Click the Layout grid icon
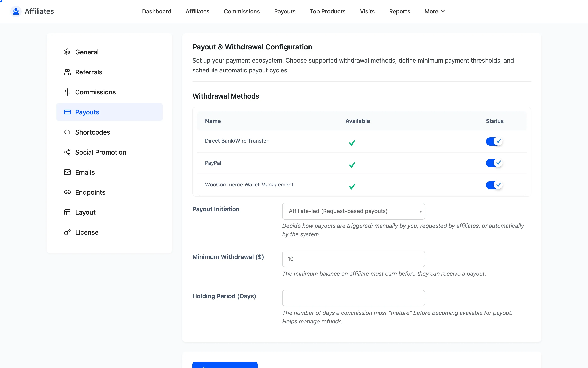The height and width of the screenshot is (368, 588). [67, 212]
